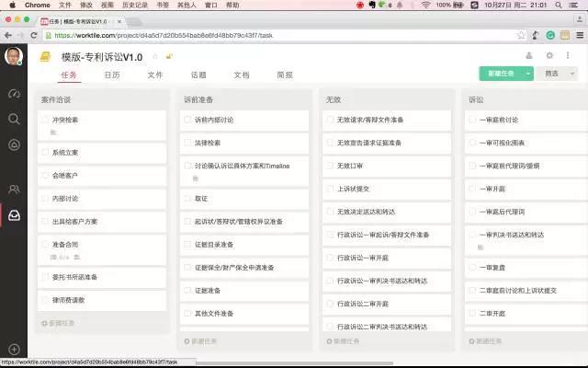Click the plus circle at sidebar bottom

14,350
